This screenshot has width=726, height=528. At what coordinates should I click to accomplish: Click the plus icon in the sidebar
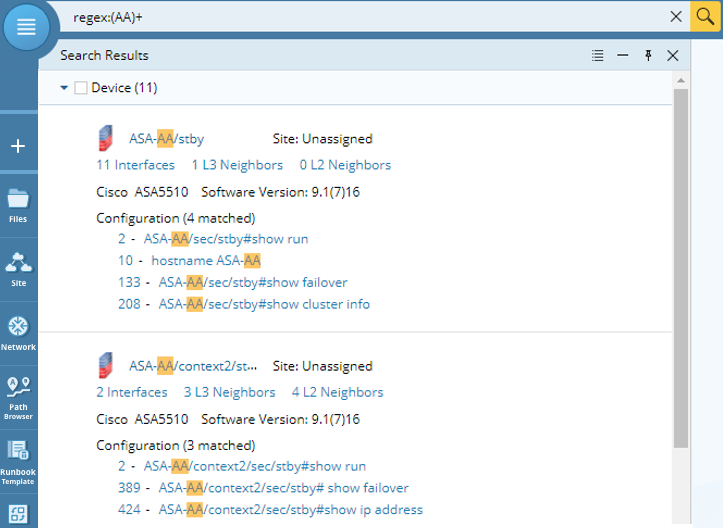pyautogui.click(x=18, y=146)
